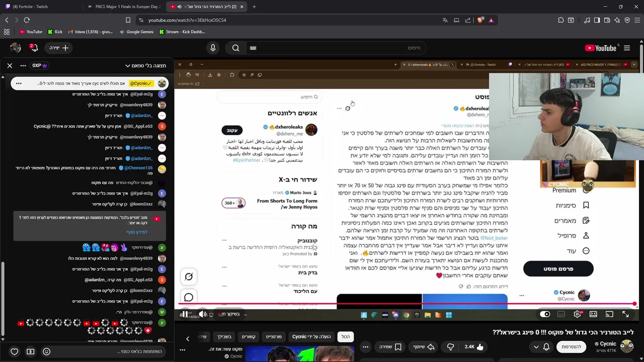Screen dimensions: 644x362
Task: Click the להצטרפות join button
Action: point(571,347)
